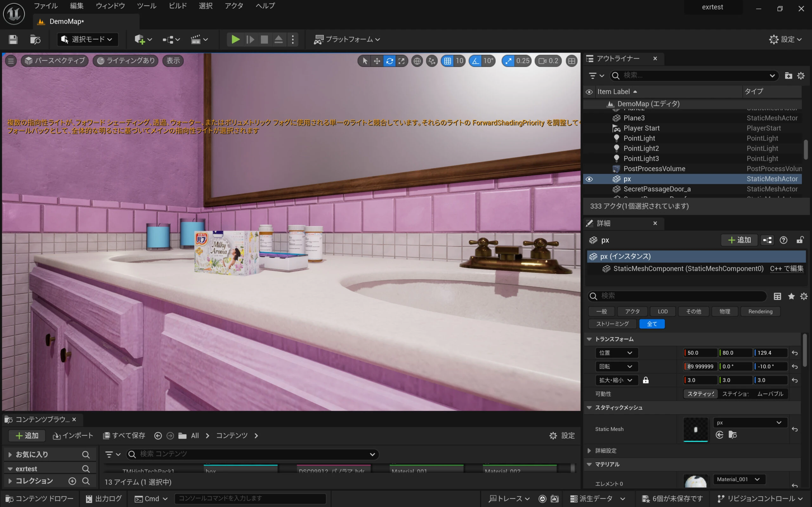Collapse the トランスフォーム section
Screen dimensions: 812x507
tap(589, 339)
